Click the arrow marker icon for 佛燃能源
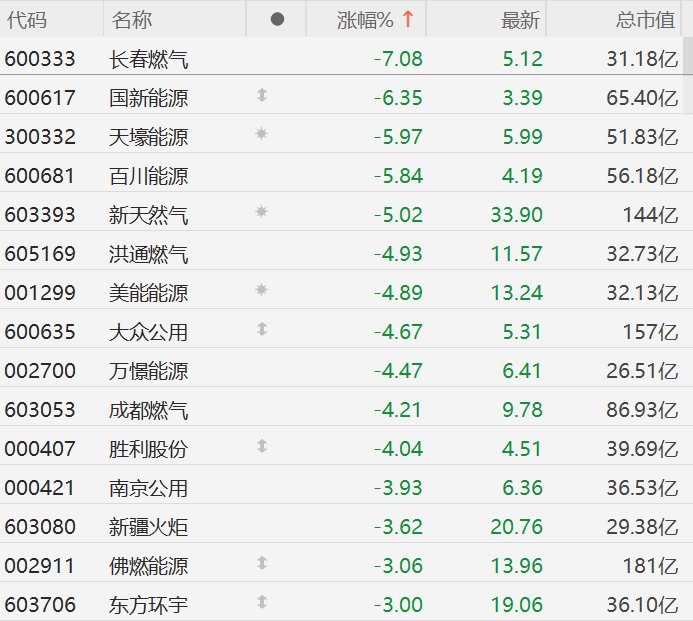 point(262,563)
